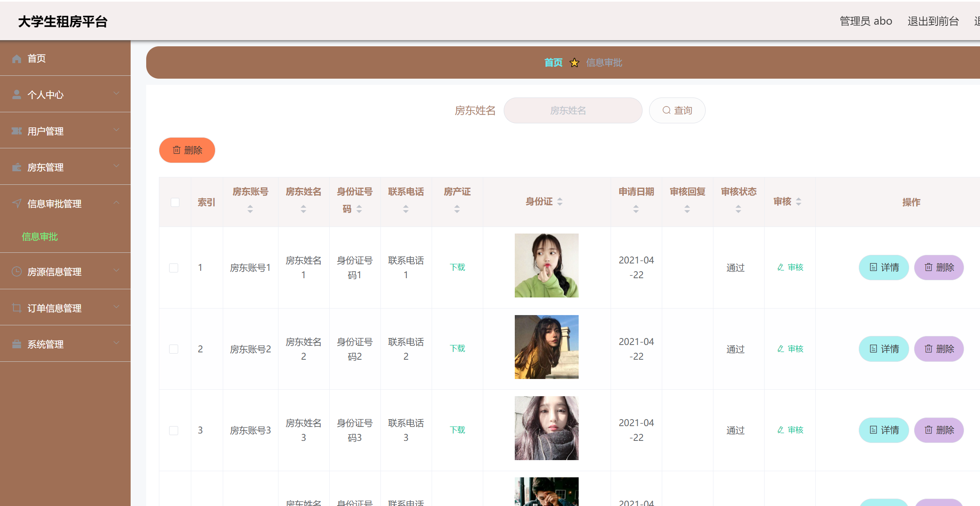Screen dimensions: 980x506
Task: Click the home icon in the sidebar
Action: pos(17,59)
